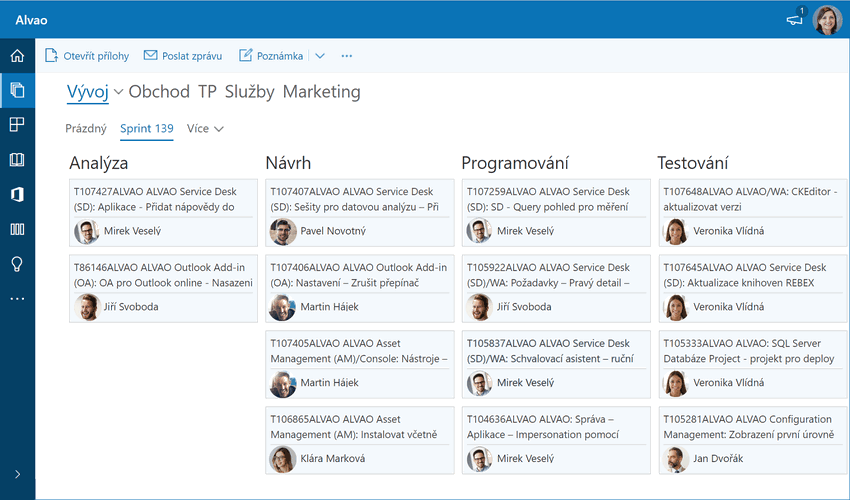
Task: Select the Vývoj tab
Action: point(88,92)
